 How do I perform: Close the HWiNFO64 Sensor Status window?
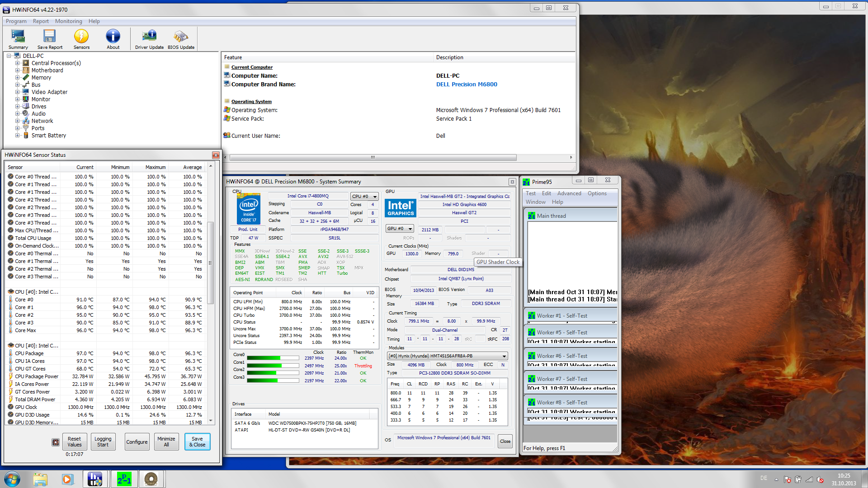click(216, 155)
